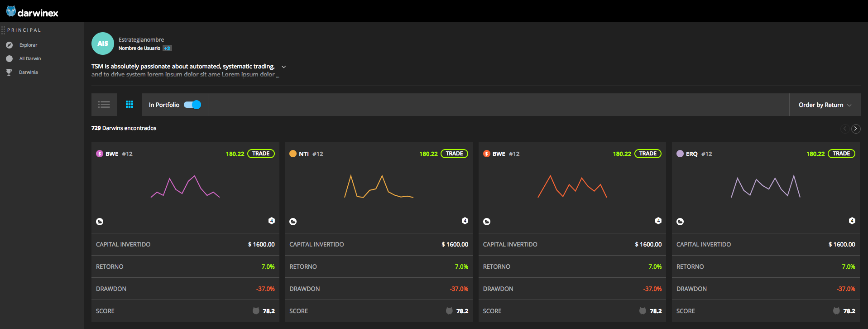Click TRADE button on NTI card
The image size is (868, 329).
point(454,154)
